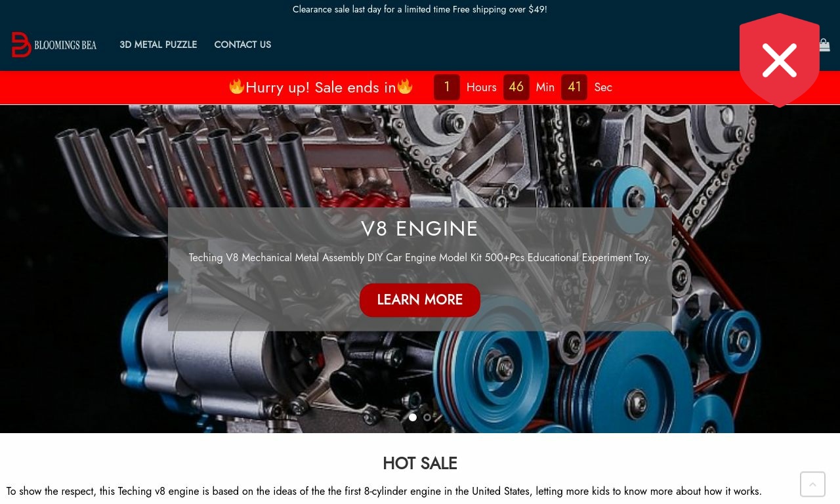
Task: Click the flame icon after Sale ends in
Action: tap(405, 86)
